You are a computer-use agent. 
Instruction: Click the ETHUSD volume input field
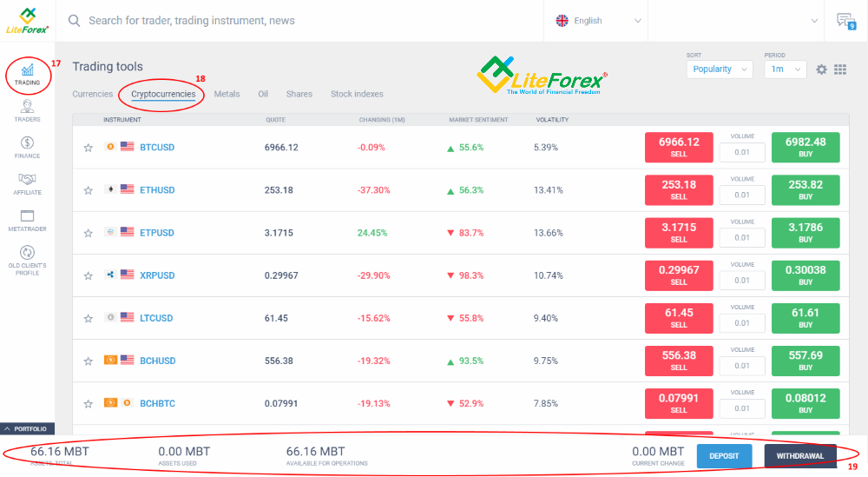(x=742, y=195)
